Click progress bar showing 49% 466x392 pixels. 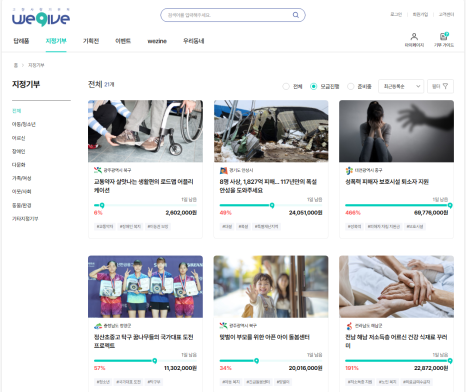[x=271, y=205]
